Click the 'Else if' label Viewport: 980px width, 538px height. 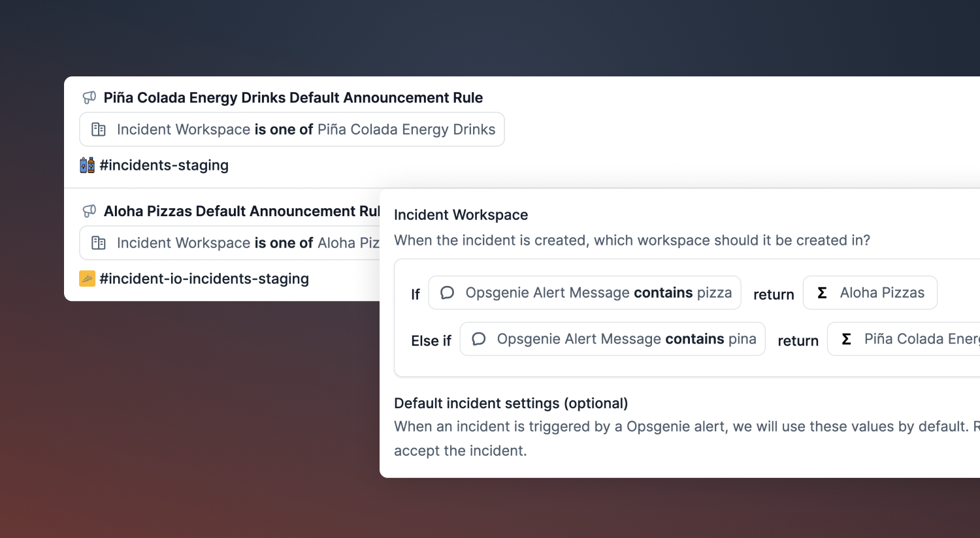coord(431,341)
